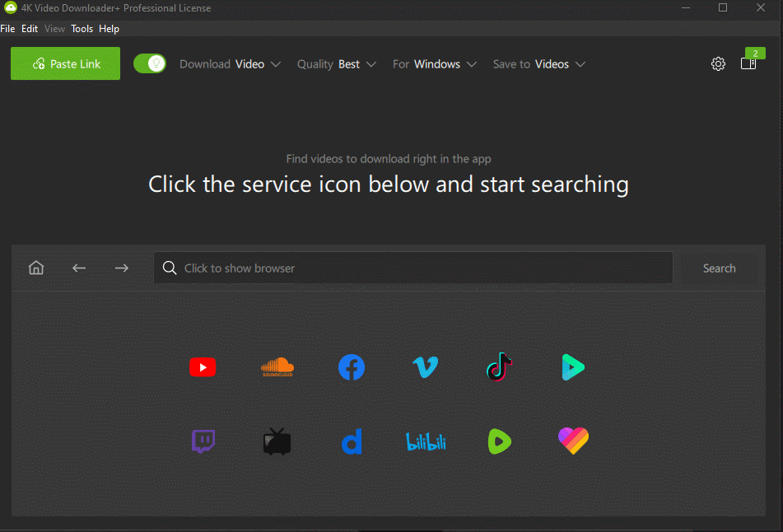Expand the For Windows dropdown
This screenshot has width=783, height=532.
tap(435, 64)
